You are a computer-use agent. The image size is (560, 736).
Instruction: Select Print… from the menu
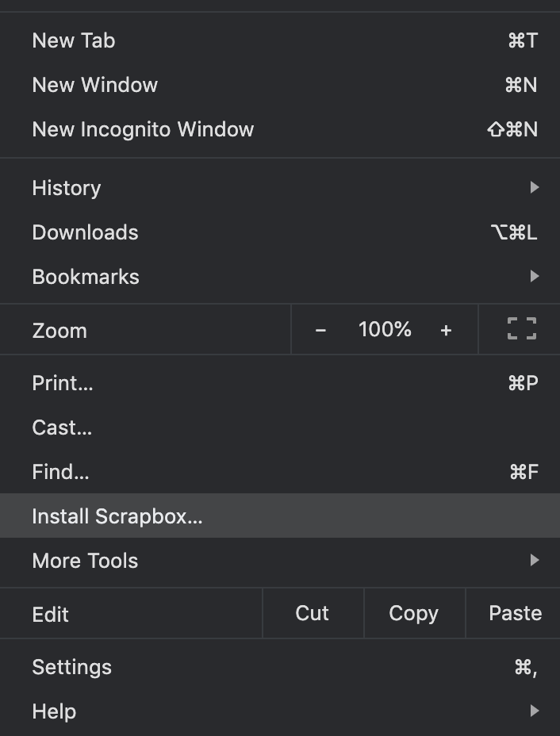(63, 383)
